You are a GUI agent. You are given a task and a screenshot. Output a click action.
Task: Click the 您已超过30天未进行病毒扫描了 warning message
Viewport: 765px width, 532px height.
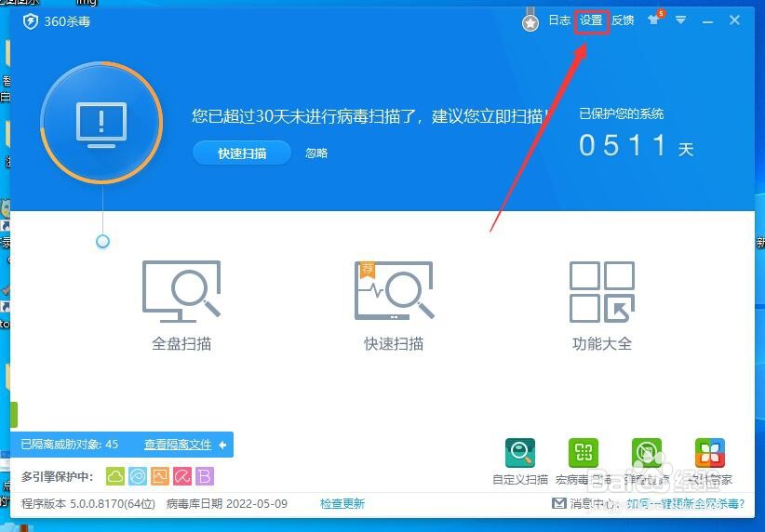370,116
